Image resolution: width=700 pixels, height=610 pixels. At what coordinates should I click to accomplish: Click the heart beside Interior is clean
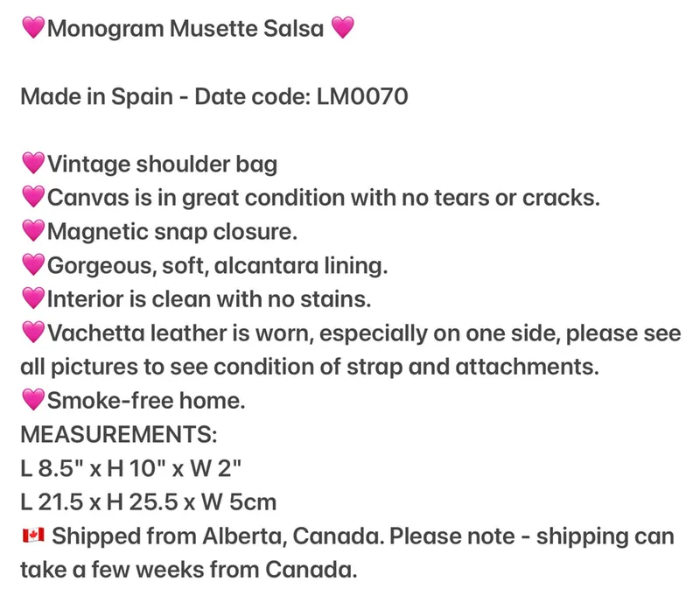click(x=33, y=298)
